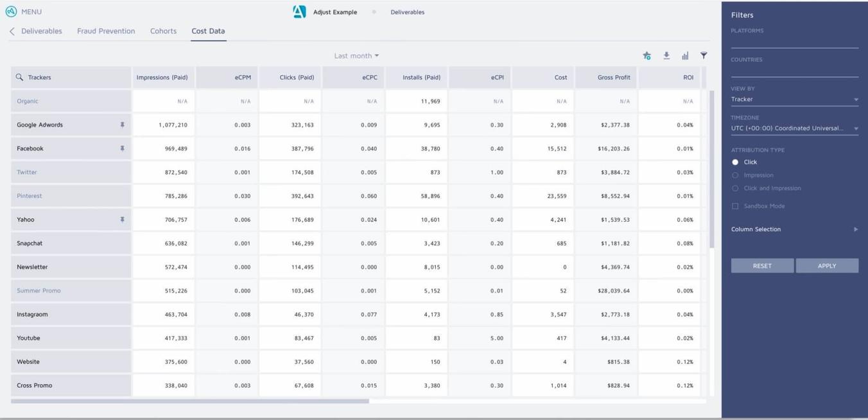Image resolution: width=868 pixels, height=420 pixels.
Task: Click the save favorite view star icon
Action: pyautogui.click(x=647, y=56)
